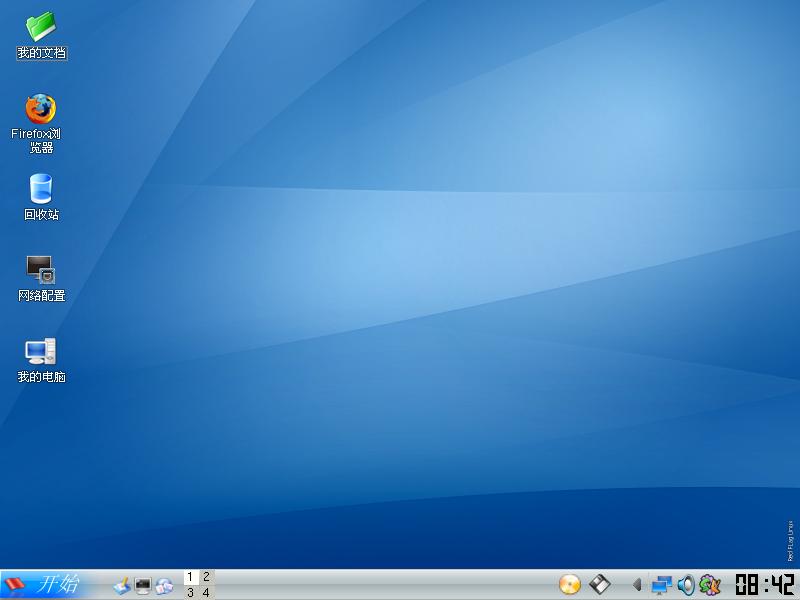Open the terminal monitor quick-launch icon

pos(143,585)
